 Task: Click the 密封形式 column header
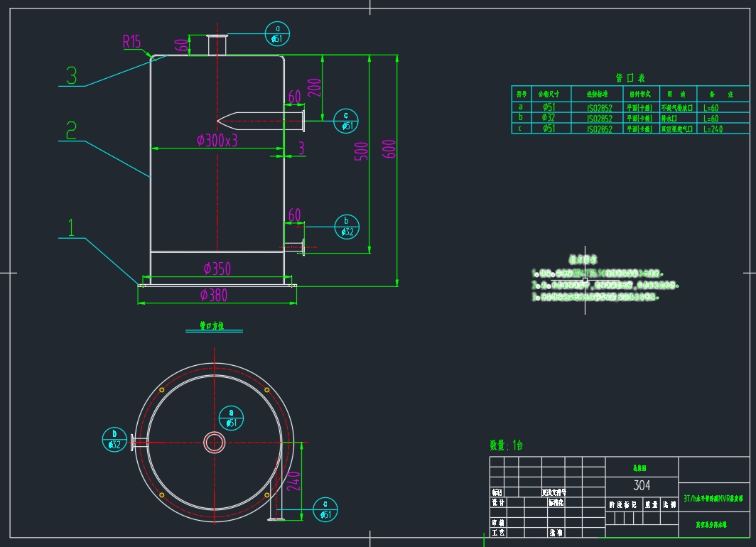click(x=640, y=94)
